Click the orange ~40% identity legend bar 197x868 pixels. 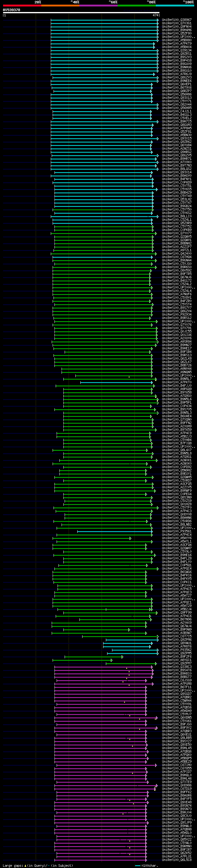(60, 6)
